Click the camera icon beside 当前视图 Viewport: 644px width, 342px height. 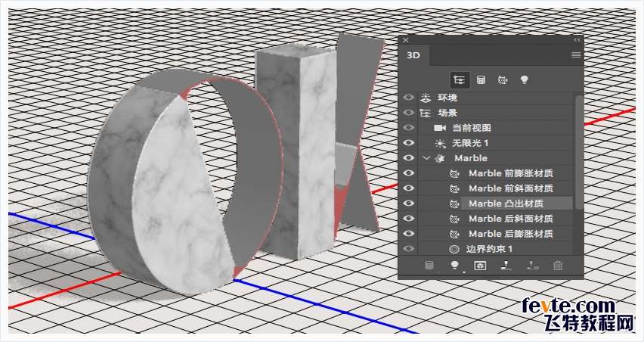440,128
